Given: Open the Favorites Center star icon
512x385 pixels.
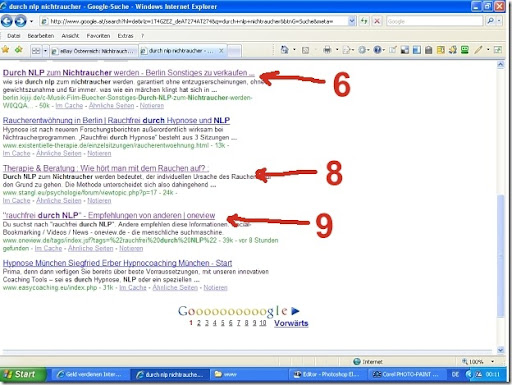Looking at the screenshot, I should [6, 50].
